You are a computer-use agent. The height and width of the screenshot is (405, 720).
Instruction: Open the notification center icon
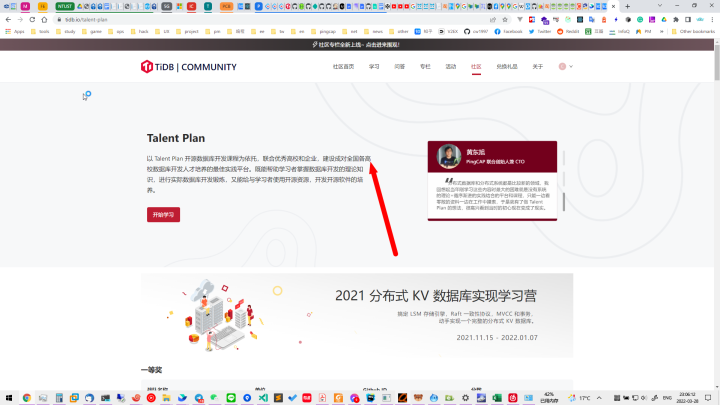709,398
